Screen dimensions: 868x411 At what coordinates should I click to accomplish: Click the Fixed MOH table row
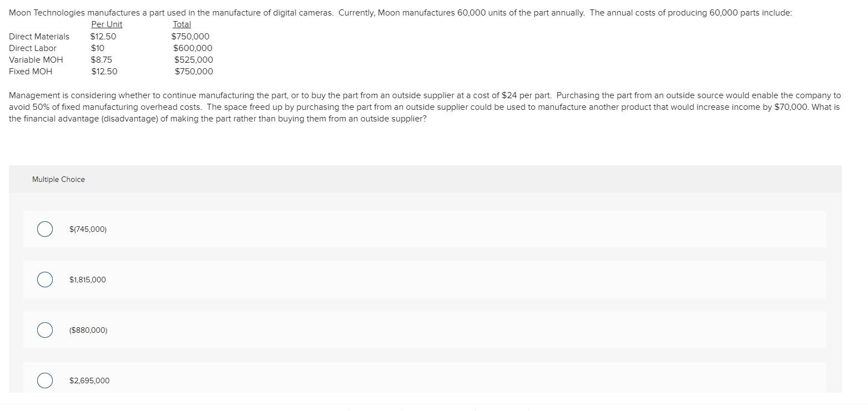point(31,71)
